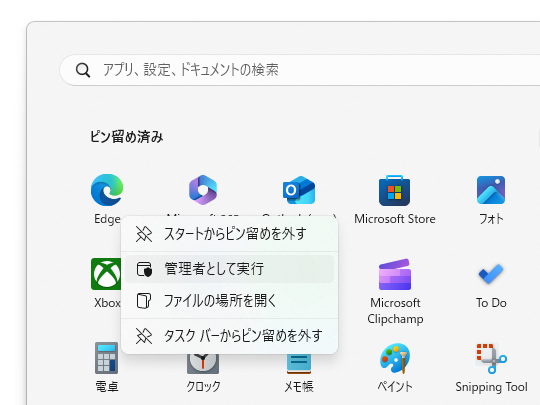
Task: Click the メモ帳 label text
Action: tap(299, 387)
